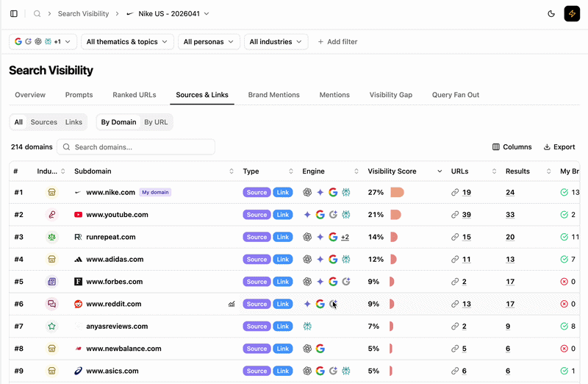Switch grouping to By URL
The image size is (588, 384).
tap(156, 122)
